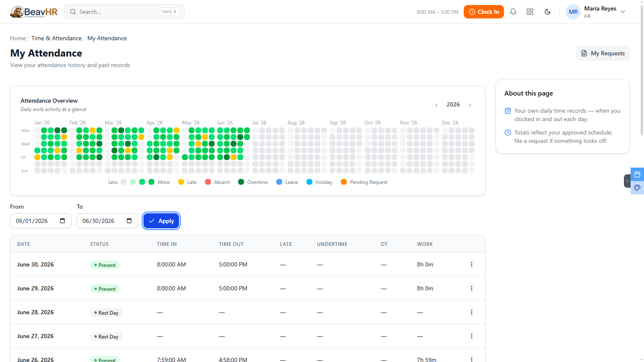
Task: Open calendar picker in From date field
Action: pos(62,221)
